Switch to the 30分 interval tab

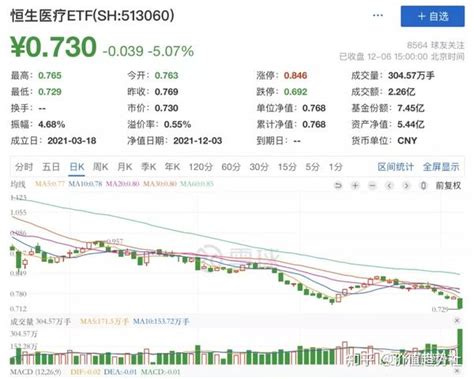click(259, 167)
